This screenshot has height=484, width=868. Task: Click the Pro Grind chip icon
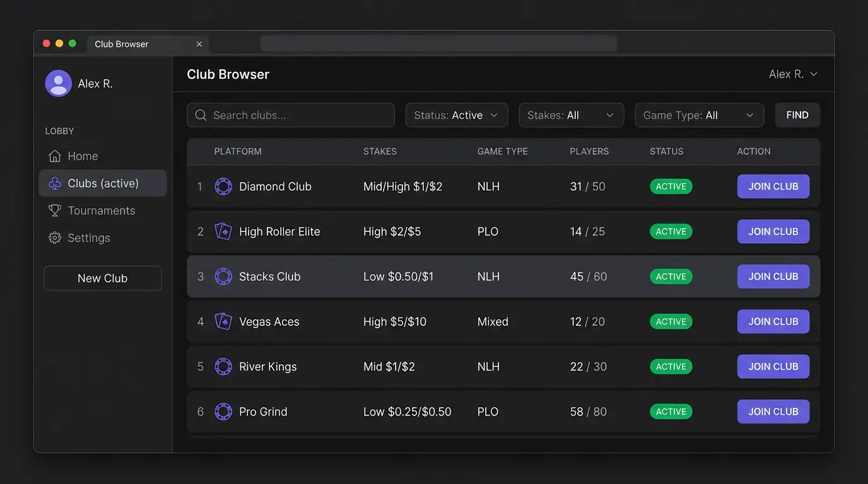(x=223, y=412)
